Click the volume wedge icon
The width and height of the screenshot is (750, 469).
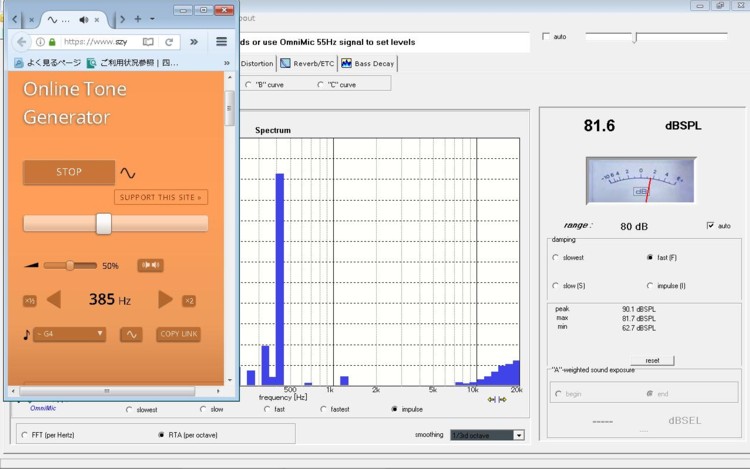coord(32,265)
